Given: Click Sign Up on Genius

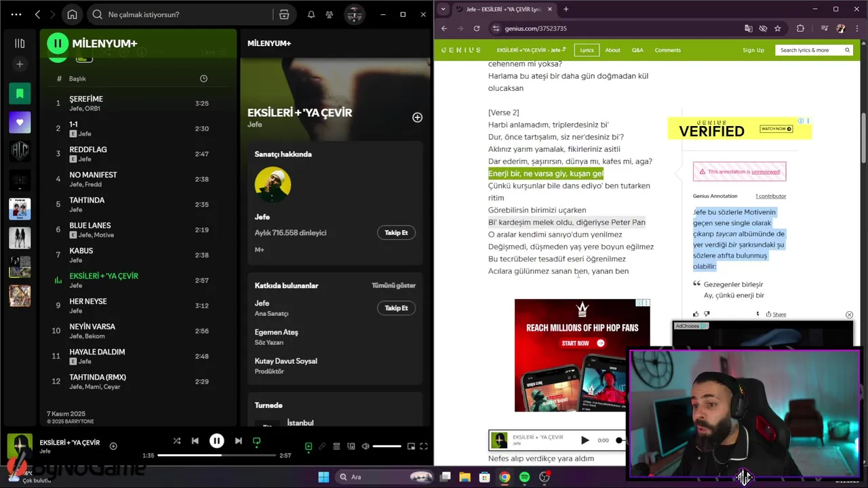Looking at the screenshot, I should pos(753,50).
